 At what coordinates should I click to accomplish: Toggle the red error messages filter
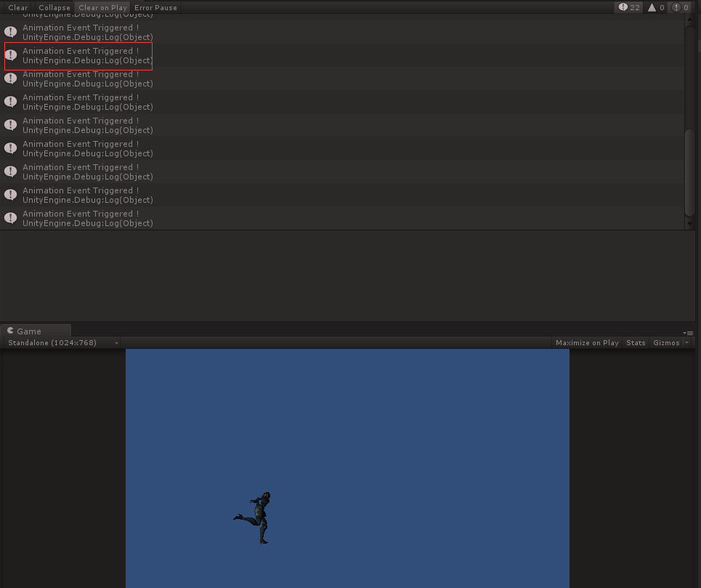pyautogui.click(x=680, y=7)
